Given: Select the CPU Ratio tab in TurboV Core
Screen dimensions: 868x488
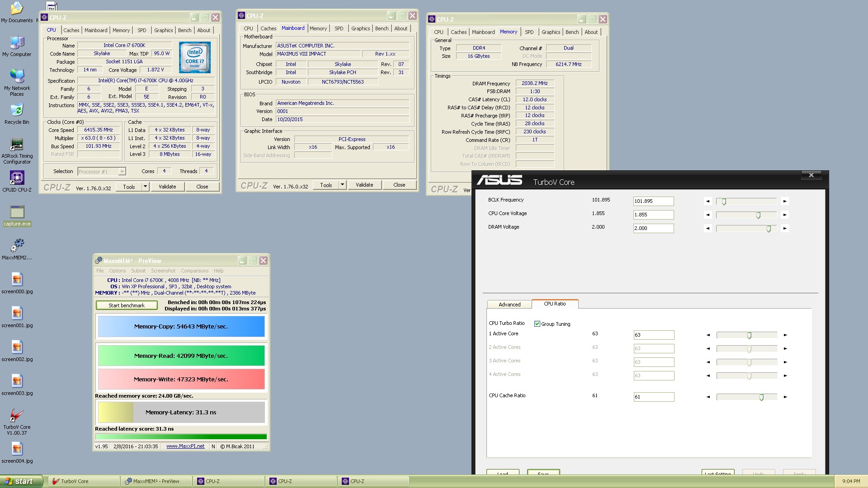Looking at the screenshot, I should coord(555,304).
